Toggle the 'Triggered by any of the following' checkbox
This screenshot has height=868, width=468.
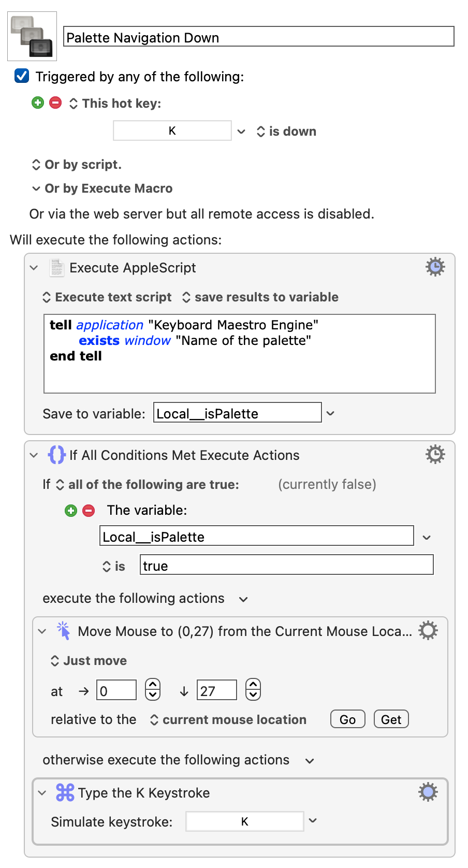point(22,76)
